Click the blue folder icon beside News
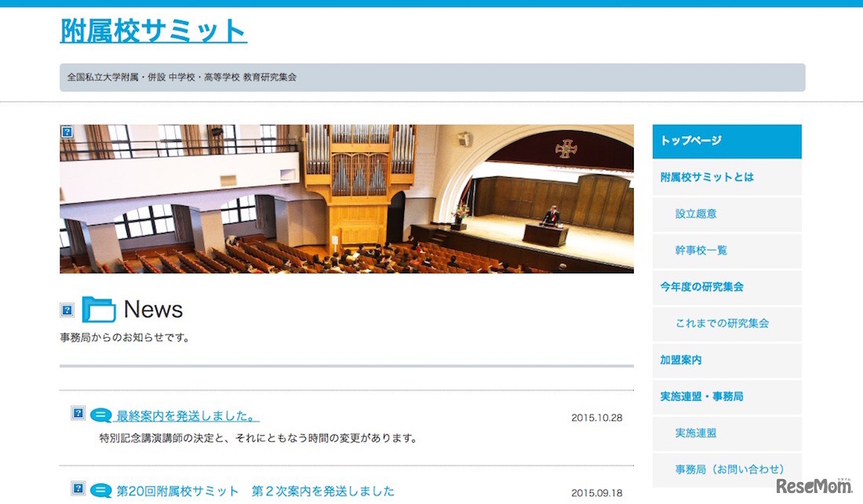This screenshot has height=504, width=863. coord(99,310)
